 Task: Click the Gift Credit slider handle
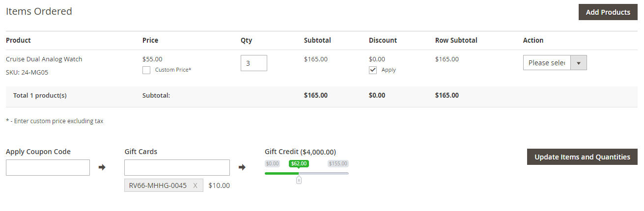point(299,180)
